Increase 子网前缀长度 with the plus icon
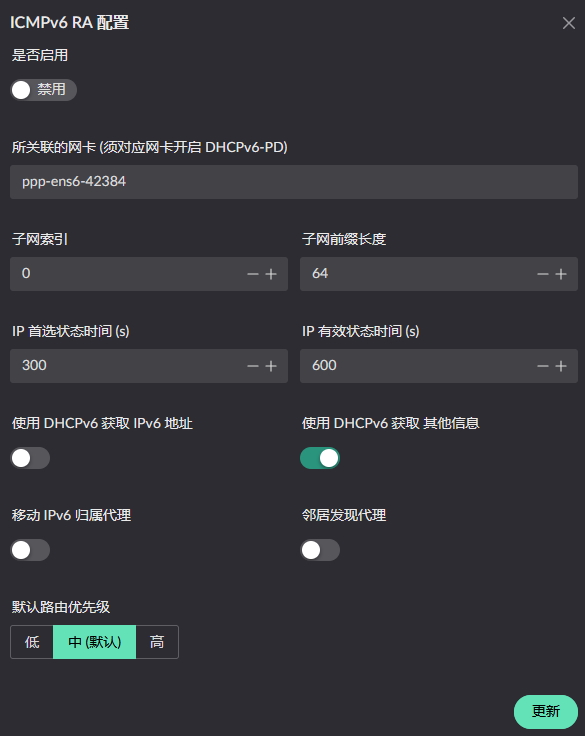Screen dimensions: 585x736 561,274
